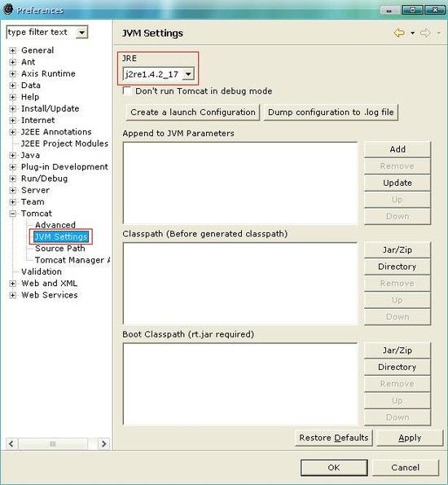This screenshot has height=485, width=448.
Task: Collapse the Tomcat tree node
Action: (x=12, y=214)
